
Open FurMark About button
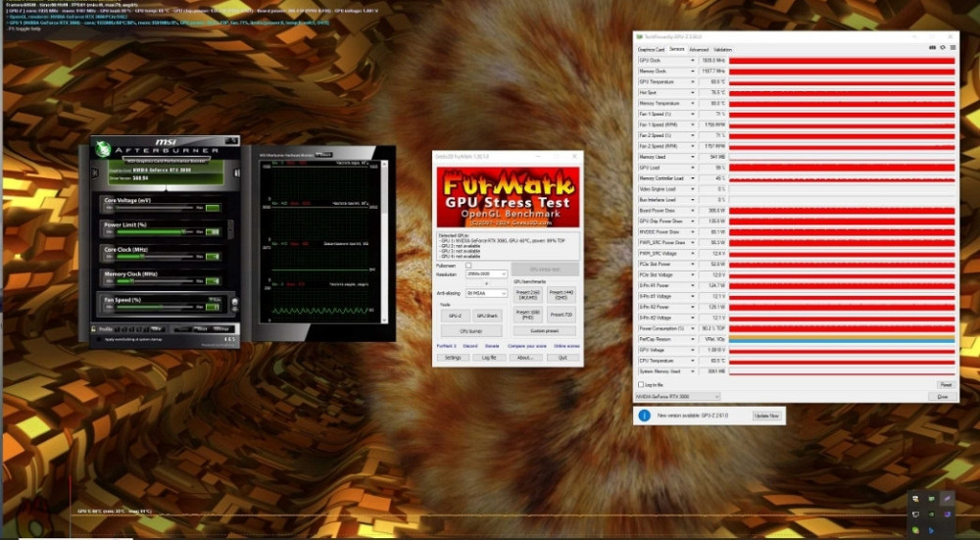click(525, 358)
